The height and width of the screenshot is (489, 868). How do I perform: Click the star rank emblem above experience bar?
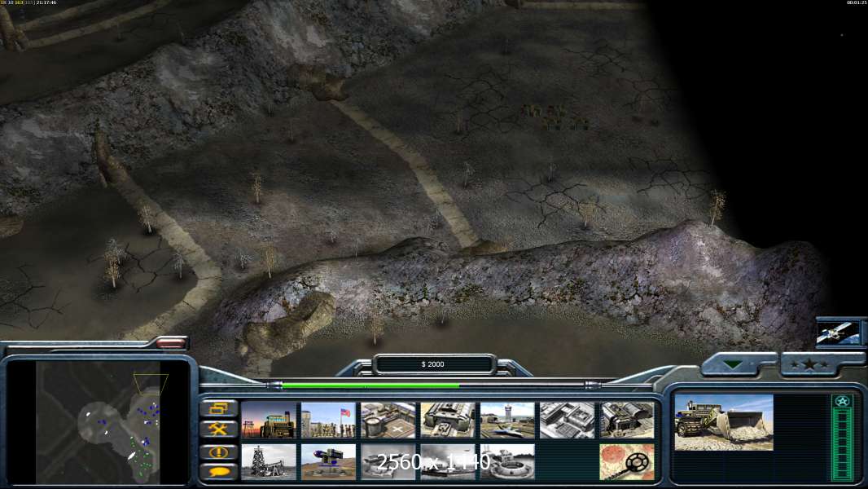pos(842,401)
